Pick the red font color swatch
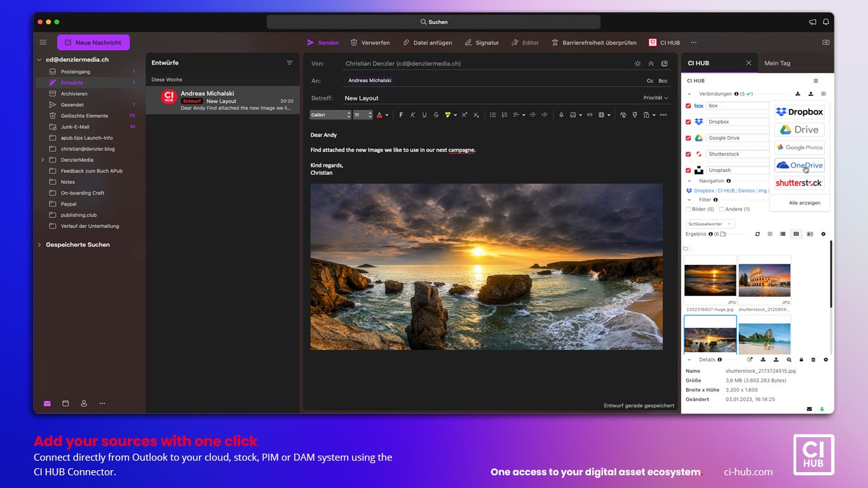This screenshot has height=488, width=868. [x=379, y=115]
